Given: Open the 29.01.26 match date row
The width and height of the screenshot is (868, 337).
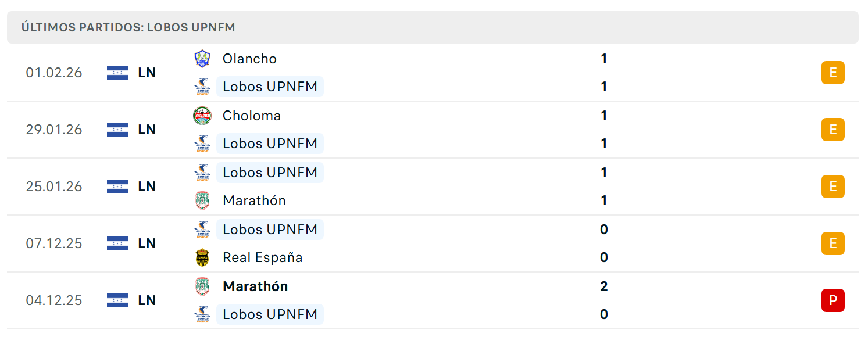Looking at the screenshot, I should [433, 130].
